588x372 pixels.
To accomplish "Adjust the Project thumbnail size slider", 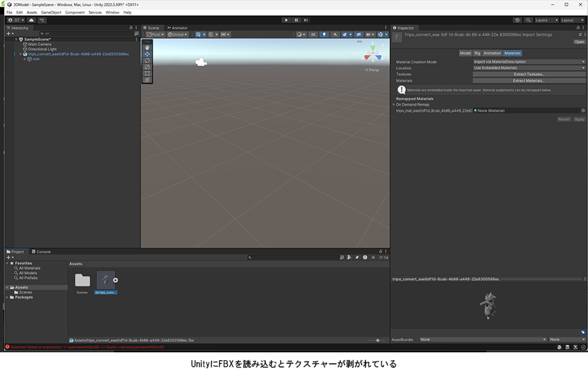I will pos(377,340).
